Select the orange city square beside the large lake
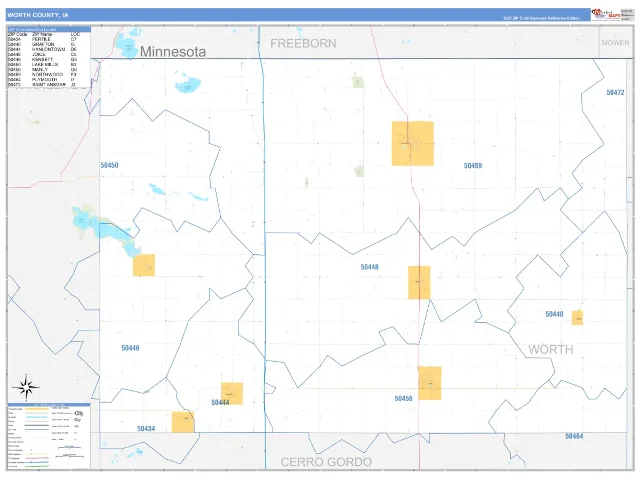This screenshot has width=640, height=480. pos(144,265)
